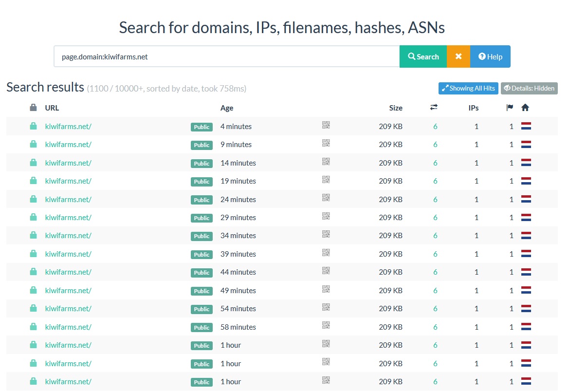The width and height of the screenshot is (569, 392).
Task: Click the requests count 6 in the 44 minutes row
Action: pyautogui.click(x=435, y=272)
